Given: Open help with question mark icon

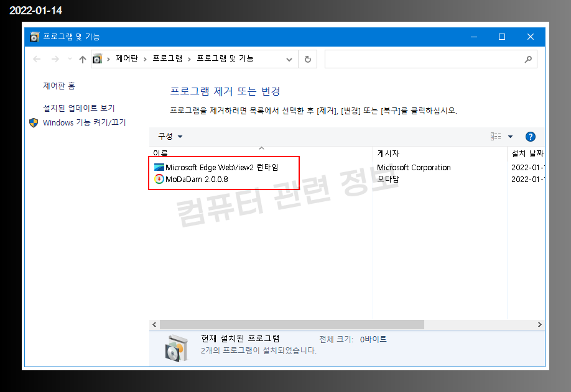Looking at the screenshot, I should (x=530, y=137).
